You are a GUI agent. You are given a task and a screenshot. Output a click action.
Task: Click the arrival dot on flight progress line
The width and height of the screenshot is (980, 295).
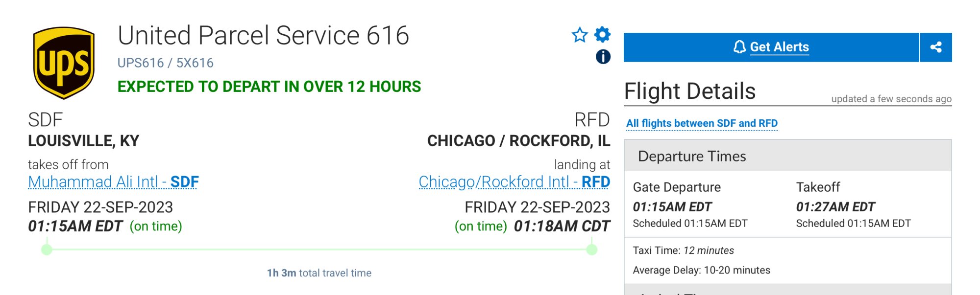592,250
